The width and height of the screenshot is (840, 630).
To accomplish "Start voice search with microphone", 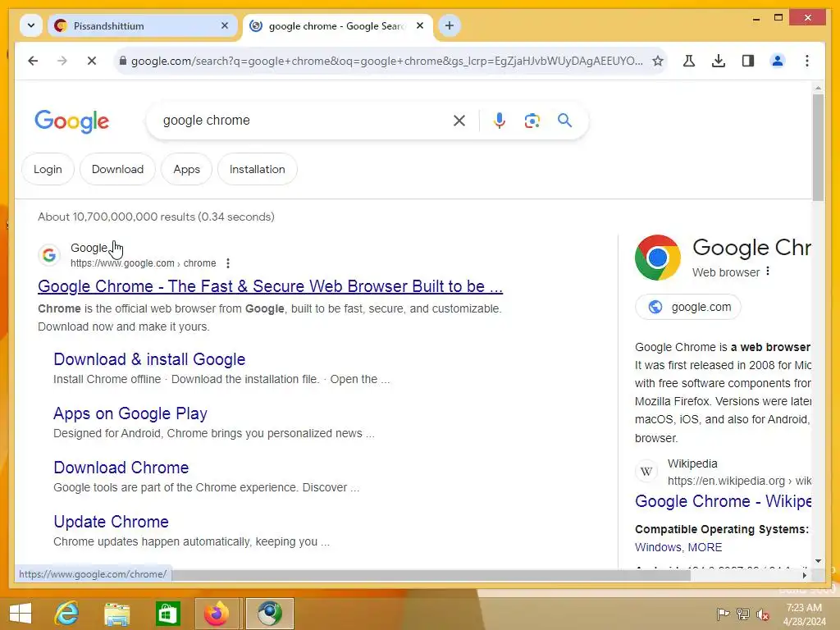I will 500,121.
